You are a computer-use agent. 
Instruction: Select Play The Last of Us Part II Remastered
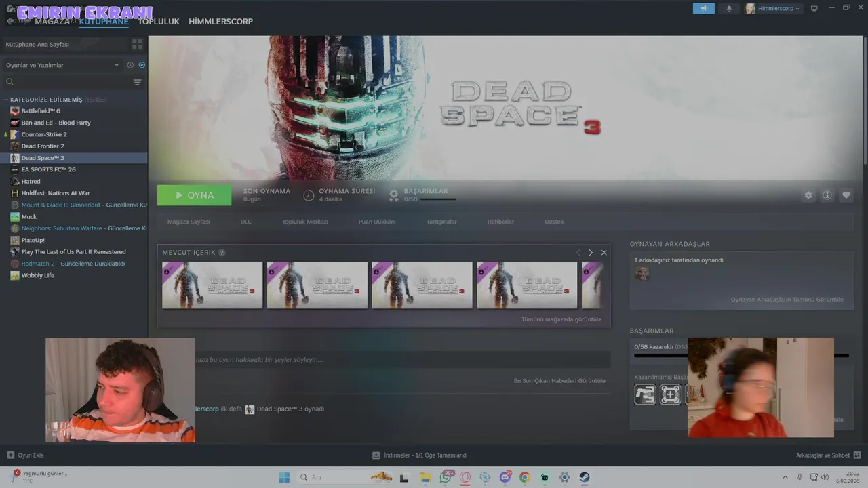[x=73, y=251]
